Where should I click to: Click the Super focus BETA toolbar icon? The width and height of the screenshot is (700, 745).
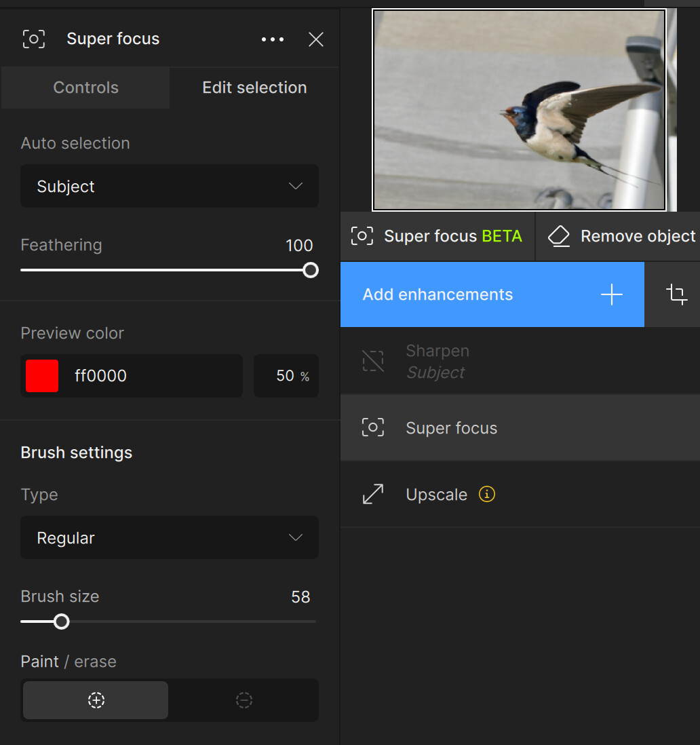[x=362, y=236]
